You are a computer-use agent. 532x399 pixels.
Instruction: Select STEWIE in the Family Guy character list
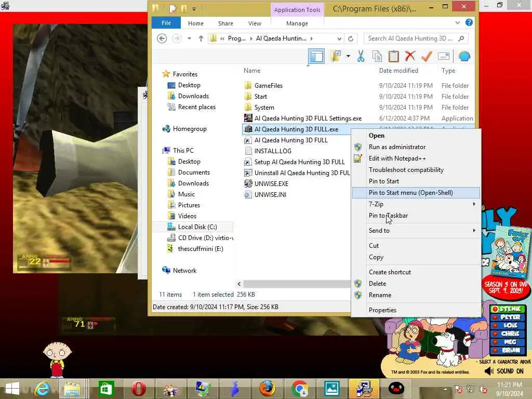click(508, 309)
